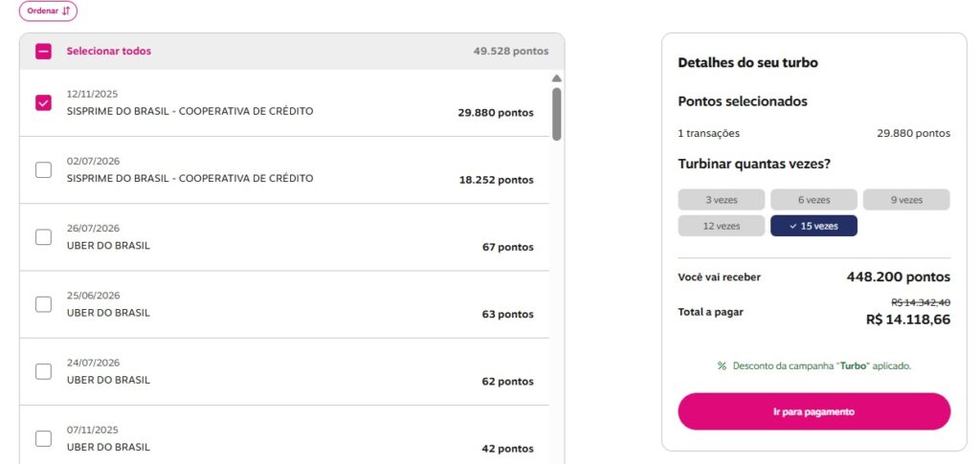Choose the 3 vezes multiplier

(722, 200)
